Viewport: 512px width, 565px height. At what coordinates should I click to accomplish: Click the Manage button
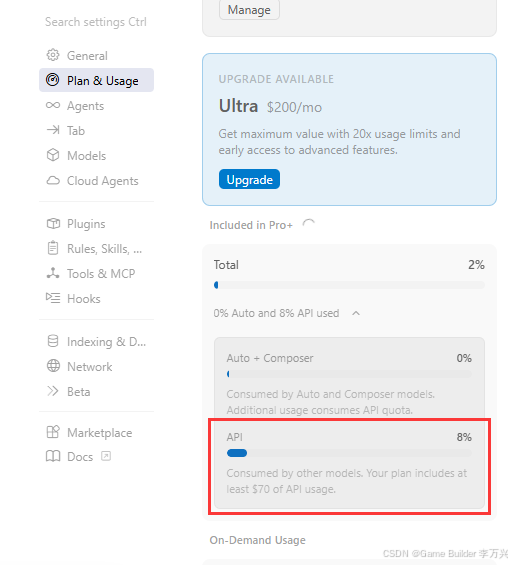click(249, 10)
